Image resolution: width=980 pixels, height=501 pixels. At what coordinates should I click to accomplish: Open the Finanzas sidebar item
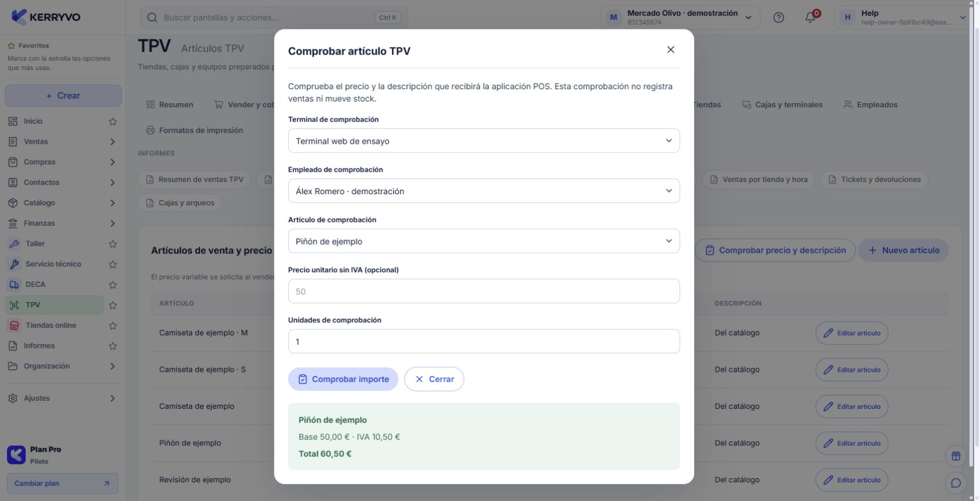coord(63,224)
